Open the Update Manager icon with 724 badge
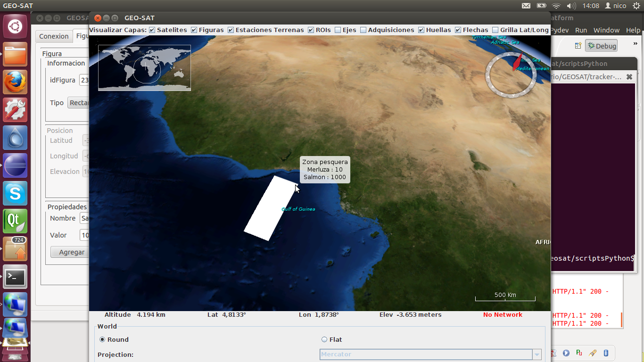 click(x=15, y=249)
